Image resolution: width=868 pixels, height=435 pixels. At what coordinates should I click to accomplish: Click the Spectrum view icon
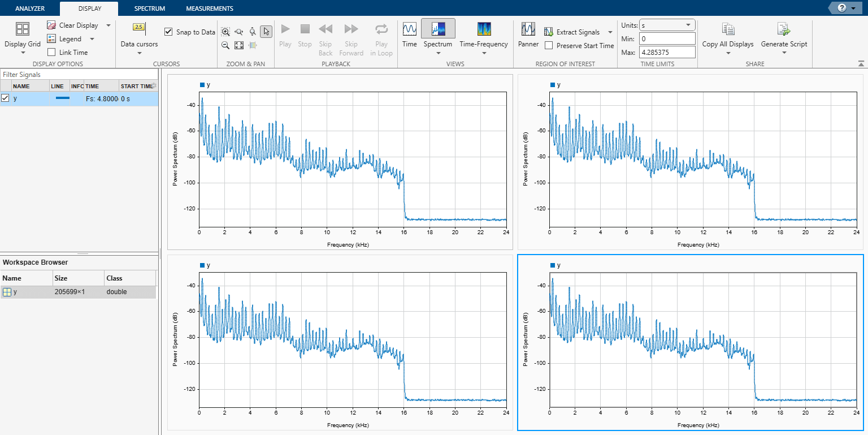(438, 29)
